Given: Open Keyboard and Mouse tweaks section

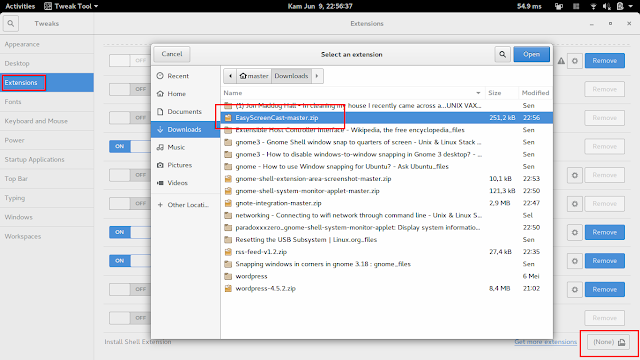Looking at the screenshot, I should click(x=47, y=121).
